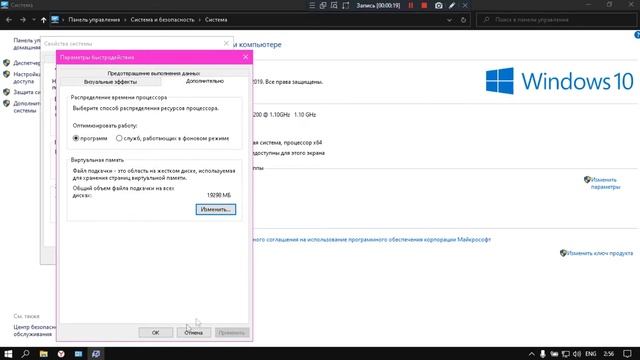Image resolution: width=640 pixels, height=360 pixels.
Task: Click microphone icon in system tray
Action: pyautogui.click(x=543, y=354)
